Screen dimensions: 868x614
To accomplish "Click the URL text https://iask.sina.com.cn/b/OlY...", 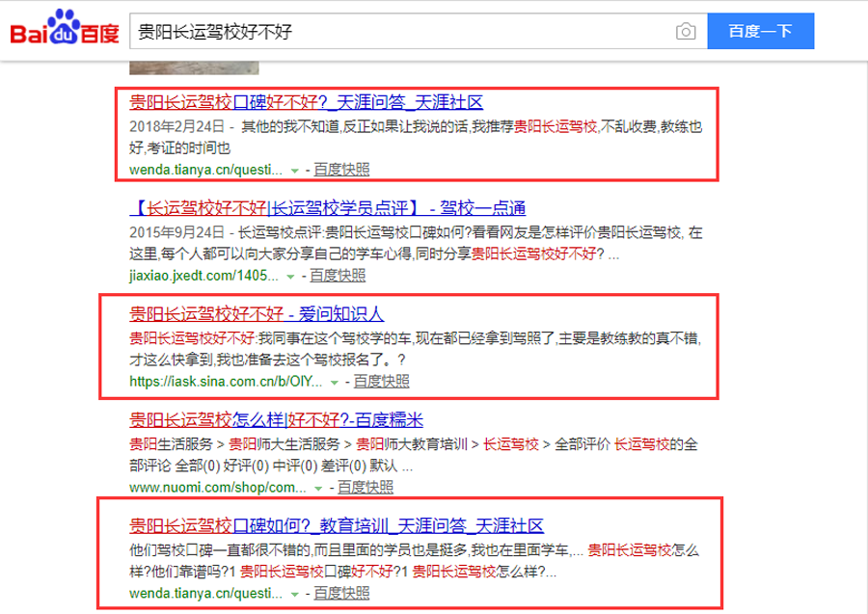I will pos(226,382).
